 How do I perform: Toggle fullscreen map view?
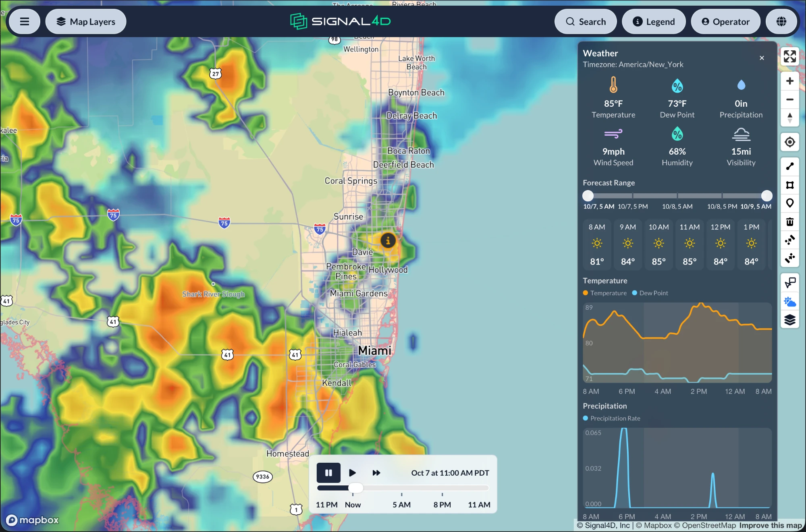point(790,56)
